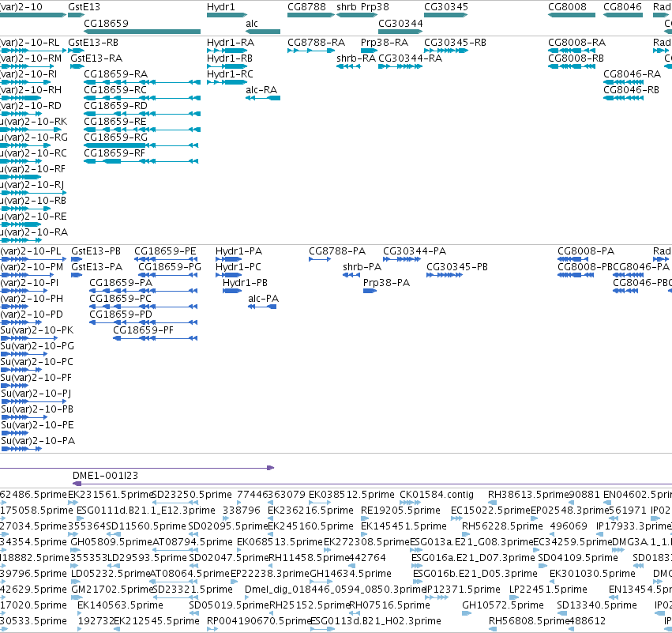Choose transcript label Hydr1-RC
672x633 pixels.
(230, 73)
